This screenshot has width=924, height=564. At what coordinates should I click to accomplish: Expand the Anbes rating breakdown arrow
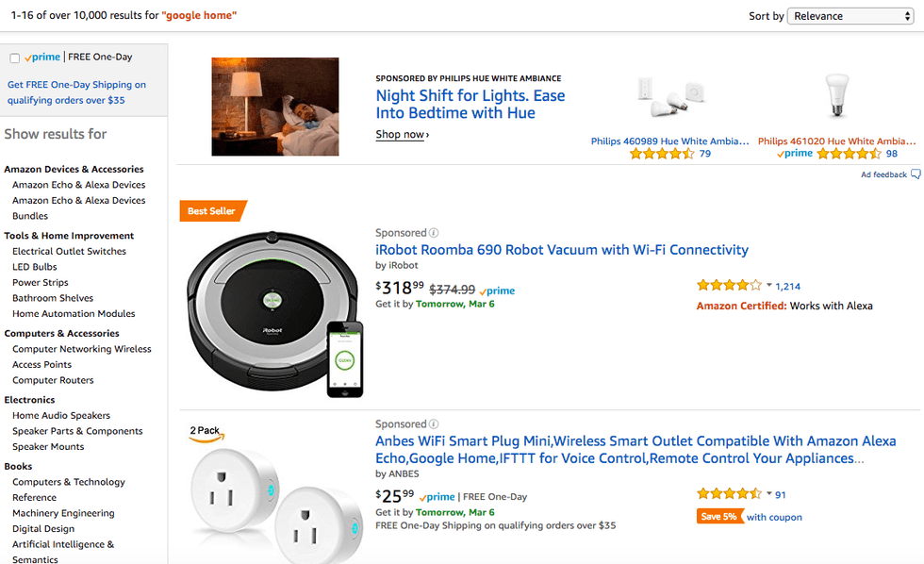(769, 494)
